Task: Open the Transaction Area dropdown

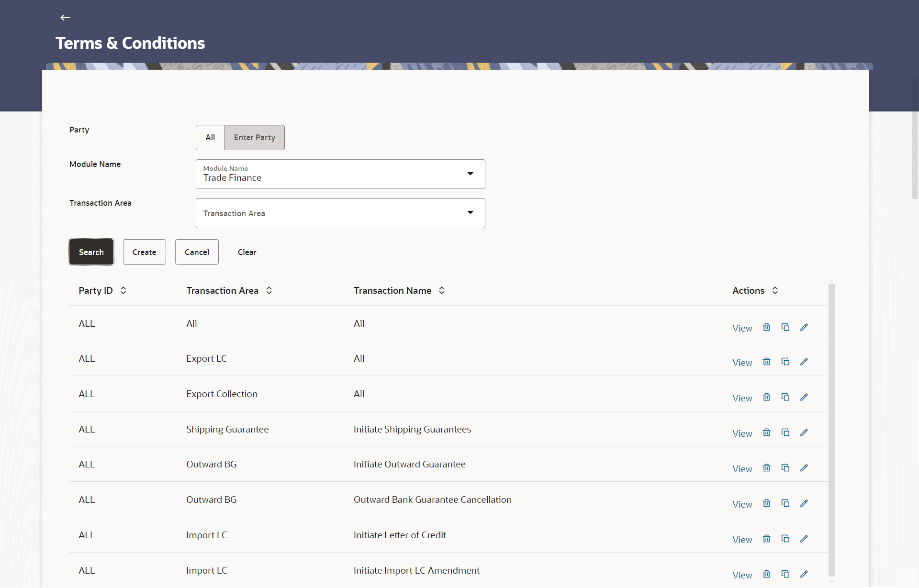Action: [471, 213]
